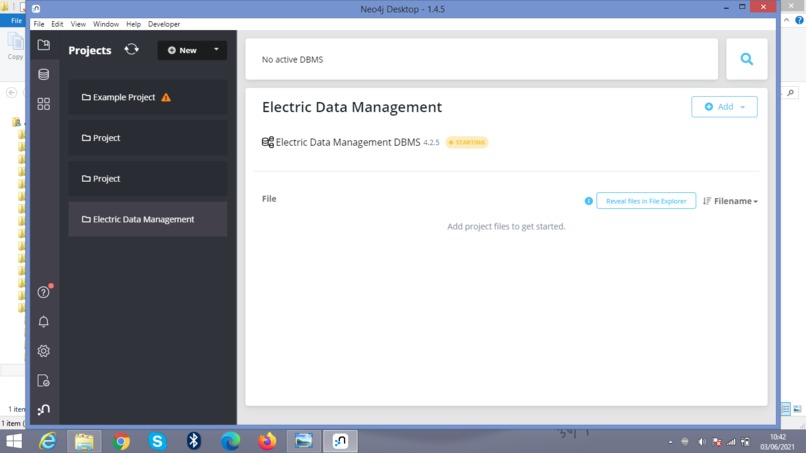806x453 pixels.
Task: Open Internet Explorer from taskbar
Action: [47, 441]
